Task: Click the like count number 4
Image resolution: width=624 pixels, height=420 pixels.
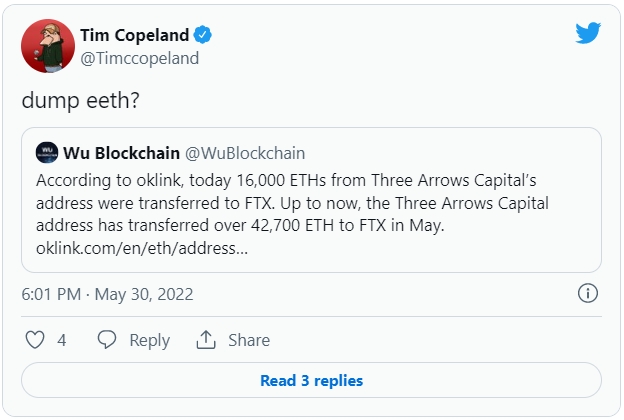Action: [61, 340]
